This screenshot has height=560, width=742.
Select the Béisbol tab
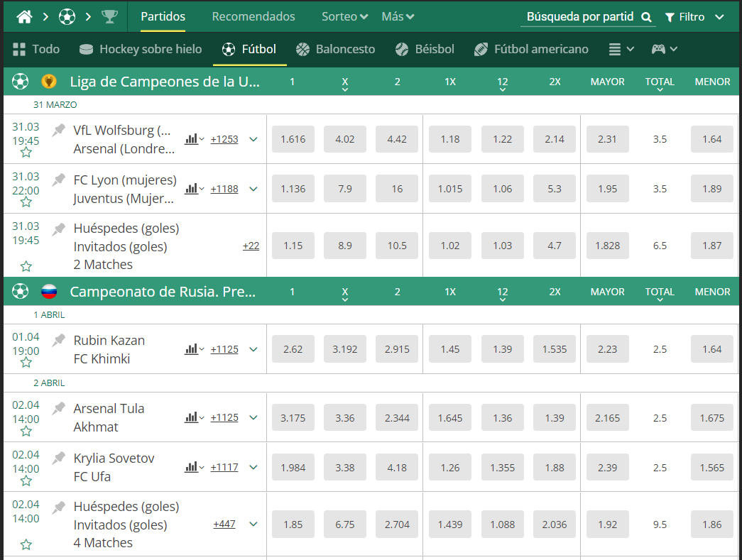(x=425, y=49)
